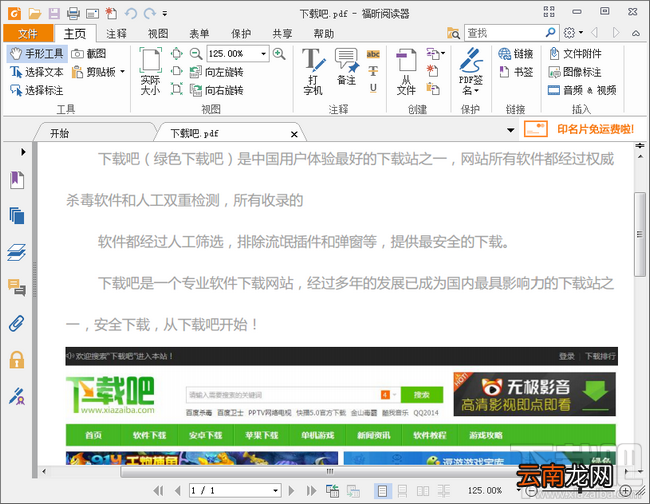Open the Security lock side panel
Screen dimensions: 650x504
point(17,360)
